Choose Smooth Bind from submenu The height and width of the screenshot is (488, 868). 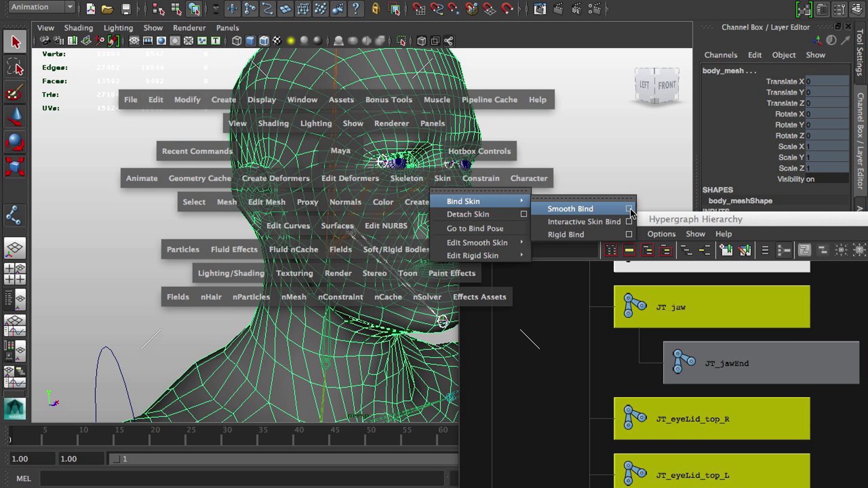coord(570,209)
